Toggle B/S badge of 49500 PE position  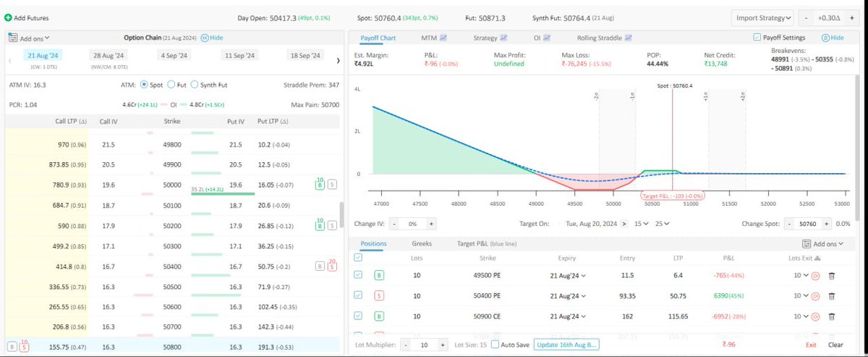(x=379, y=276)
